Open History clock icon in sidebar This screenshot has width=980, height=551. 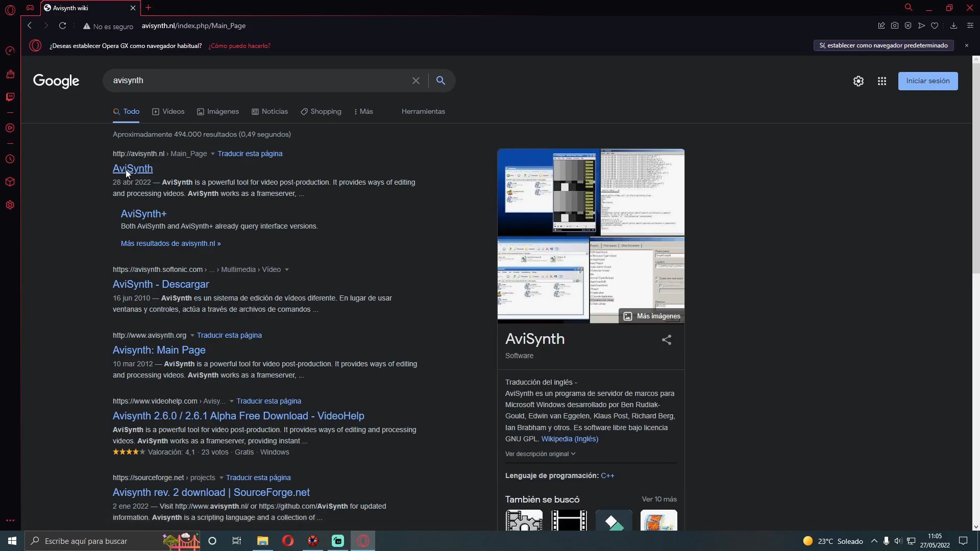10,159
